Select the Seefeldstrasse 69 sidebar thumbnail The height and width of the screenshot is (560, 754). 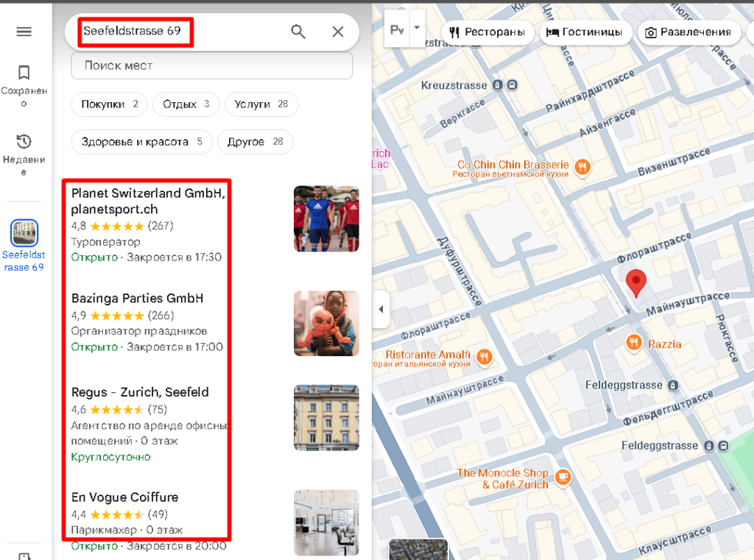pyautogui.click(x=24, y=233)
